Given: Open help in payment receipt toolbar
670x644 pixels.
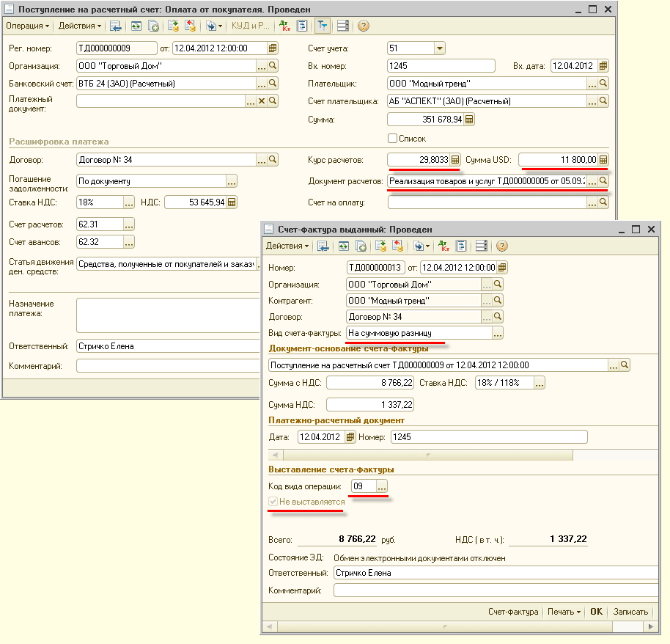Looking at the screenshot, I should 363,26.
